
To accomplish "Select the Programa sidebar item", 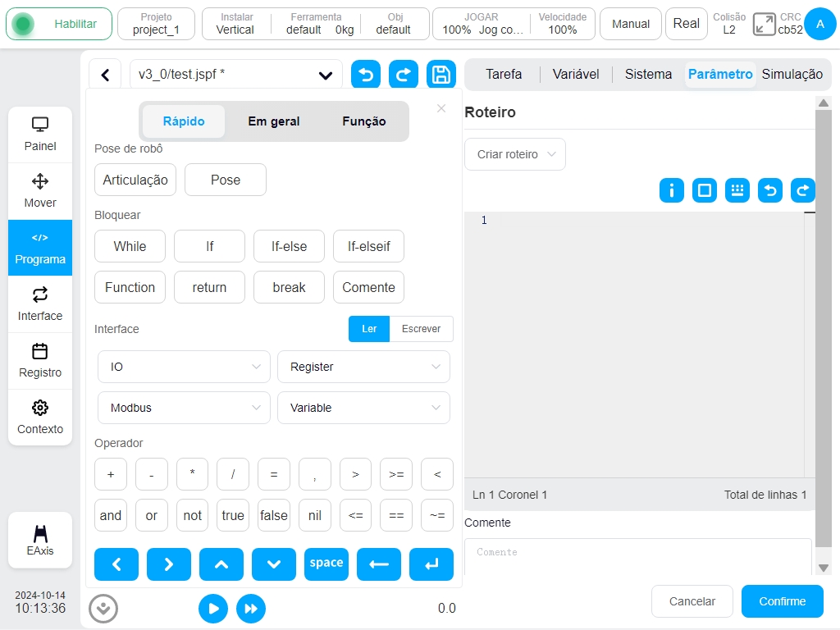I will tap(40, 248).
